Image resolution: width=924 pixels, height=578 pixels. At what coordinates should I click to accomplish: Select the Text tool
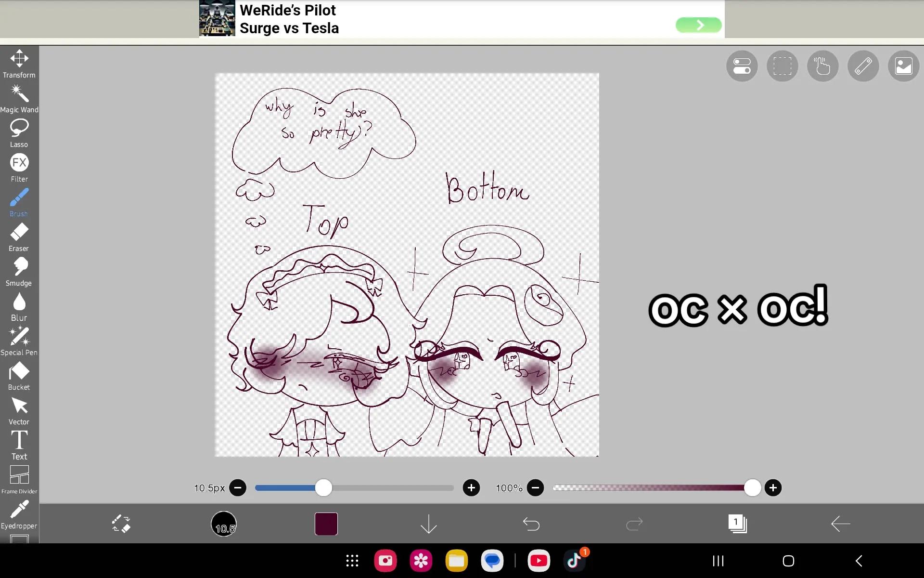pyautogui.click(x=19, y=446)
